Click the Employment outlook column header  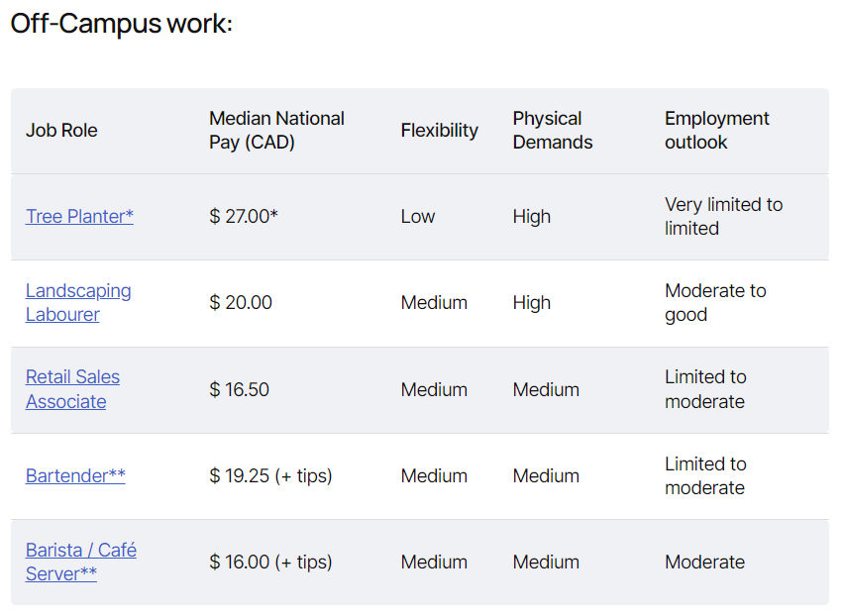pyautogui.click(x=716, y=131)
